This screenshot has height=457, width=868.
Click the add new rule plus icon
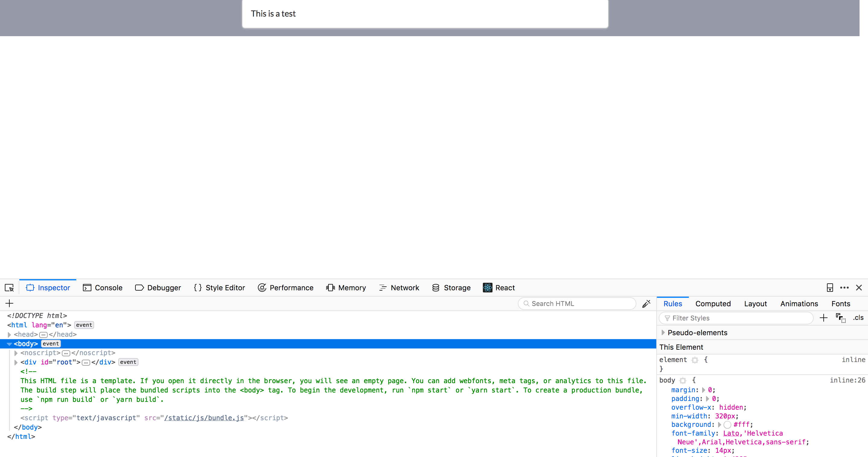[824, 318]
